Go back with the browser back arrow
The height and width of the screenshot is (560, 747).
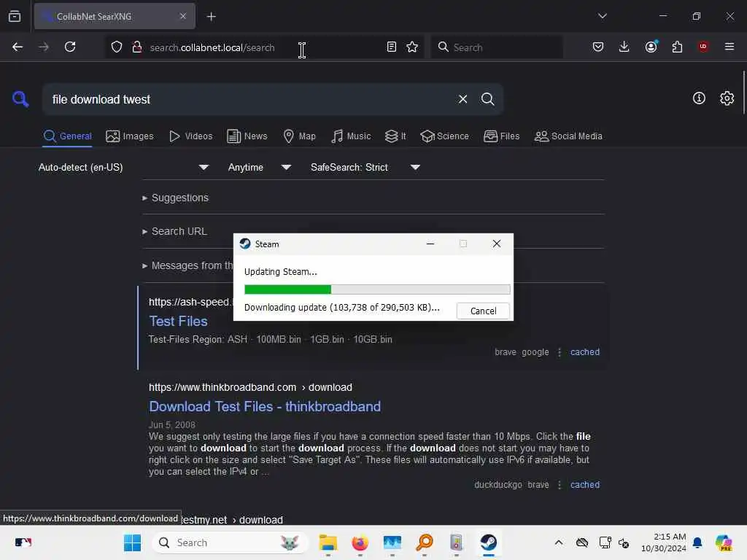coord(18,47)
